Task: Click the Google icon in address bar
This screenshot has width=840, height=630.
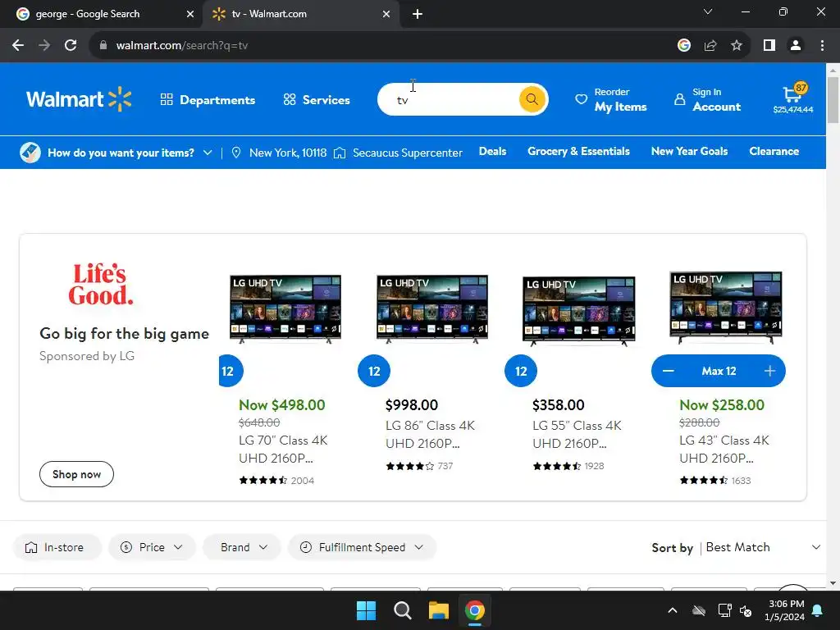Action: [684, 46]
